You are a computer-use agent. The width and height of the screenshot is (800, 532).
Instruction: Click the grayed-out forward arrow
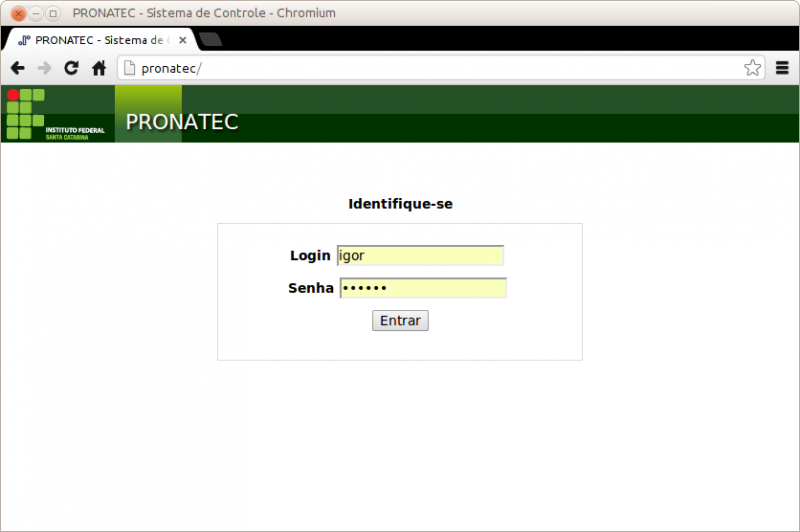pos(44,68)
